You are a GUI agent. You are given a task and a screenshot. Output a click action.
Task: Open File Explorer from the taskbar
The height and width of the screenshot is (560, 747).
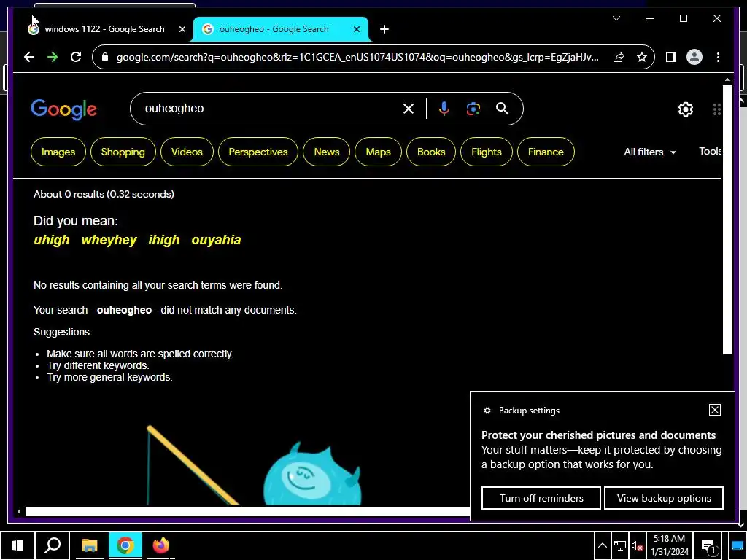click(x=89, y=545)
